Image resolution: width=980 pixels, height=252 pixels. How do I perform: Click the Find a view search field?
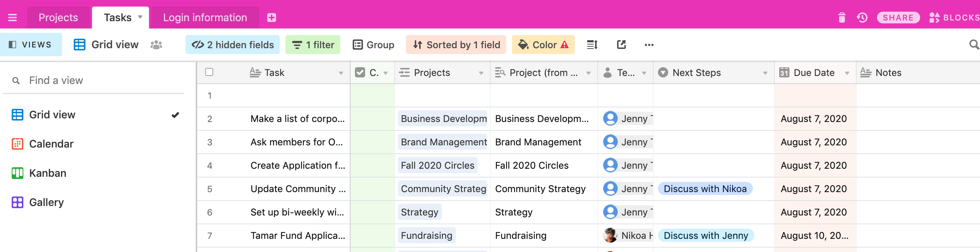coord(93,80)
